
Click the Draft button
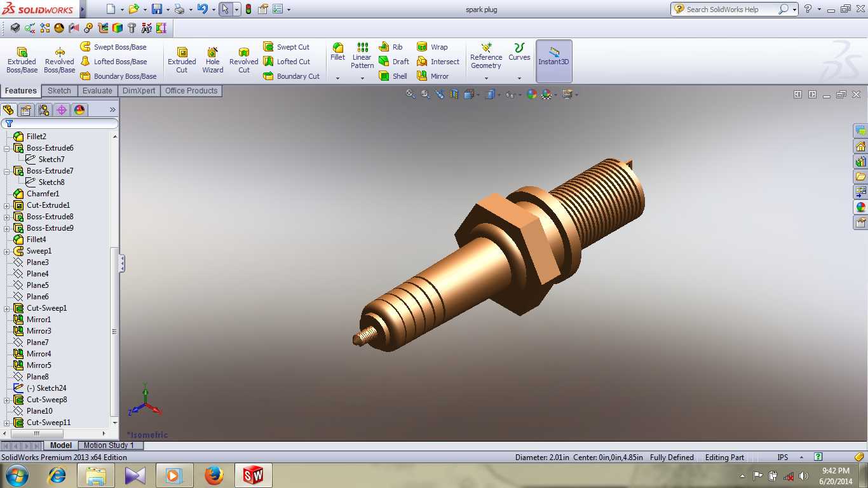click(x=394, y=62)
